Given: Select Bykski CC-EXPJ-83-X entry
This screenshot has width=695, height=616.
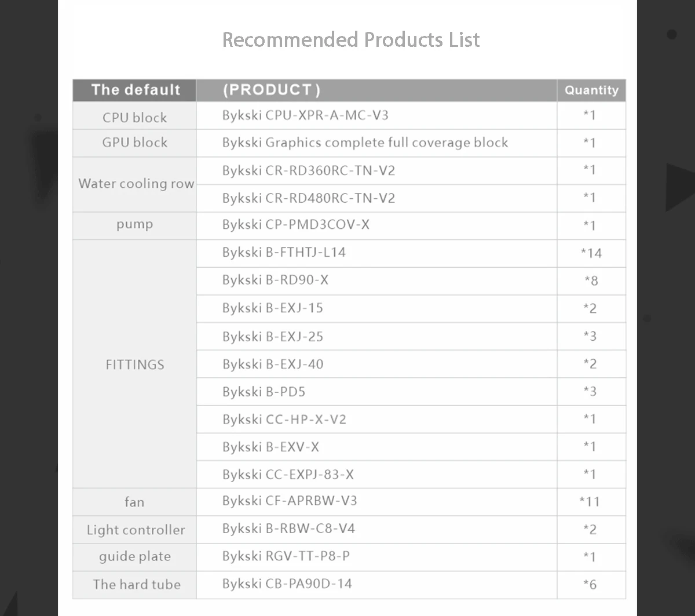Looking at the screenshot, I should [288, 475].
